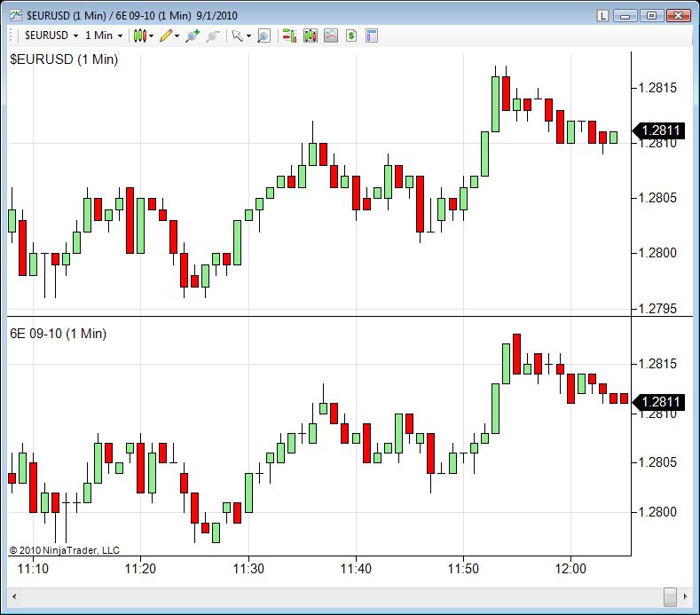Screen dimensions: 700x615
Task: Click the lower panel 1.2811 price marker
Action: coord(659,402)
